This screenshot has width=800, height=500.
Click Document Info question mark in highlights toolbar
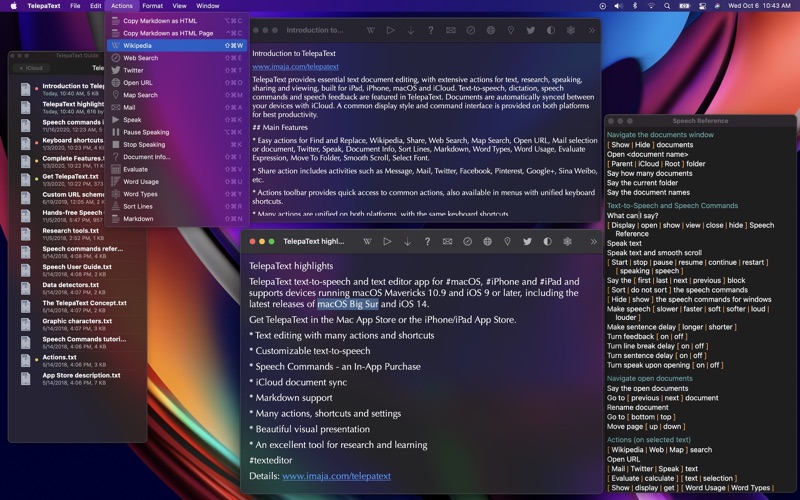(427, 241)
